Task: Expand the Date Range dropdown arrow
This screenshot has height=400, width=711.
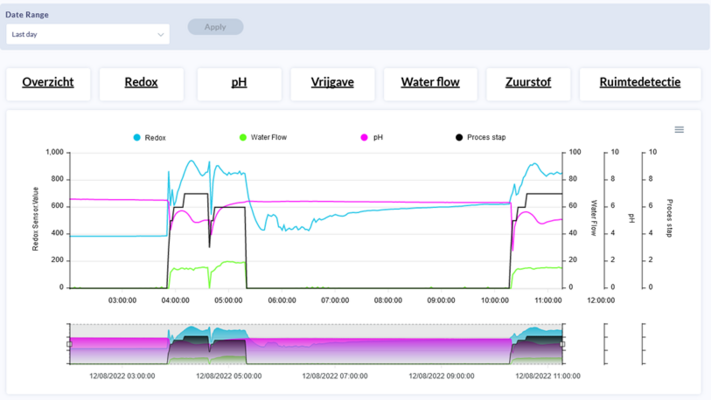Action: coord(161,34)
